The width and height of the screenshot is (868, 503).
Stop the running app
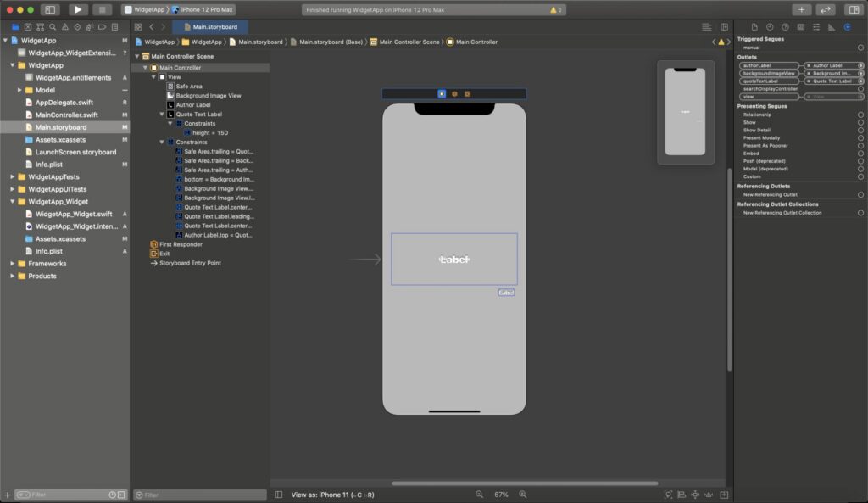[102, 9]
